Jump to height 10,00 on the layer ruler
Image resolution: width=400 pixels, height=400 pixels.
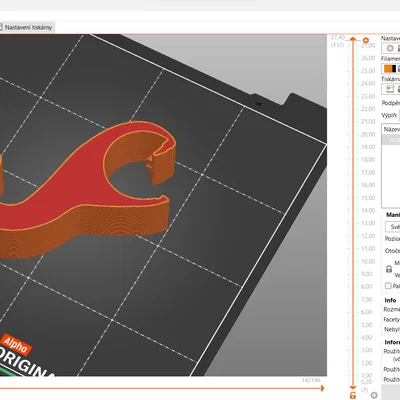tap(368, 261)
